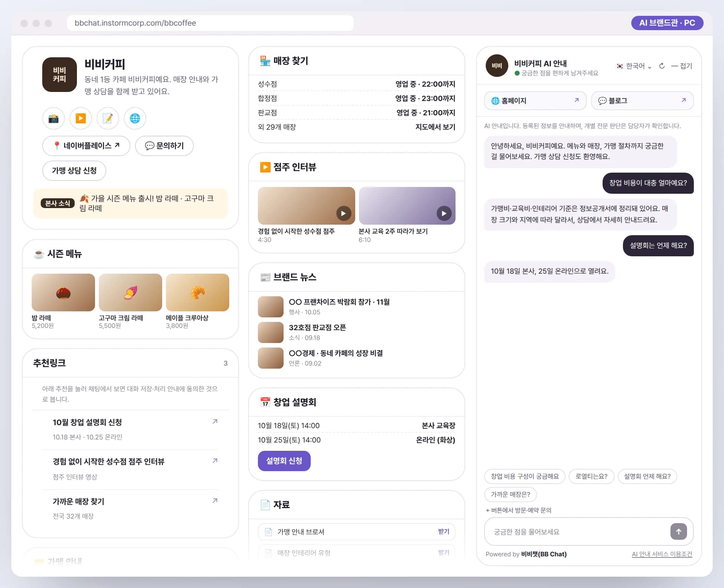Open the globe website icon link
Screen dimensions: 724x588
pos(135,118)
